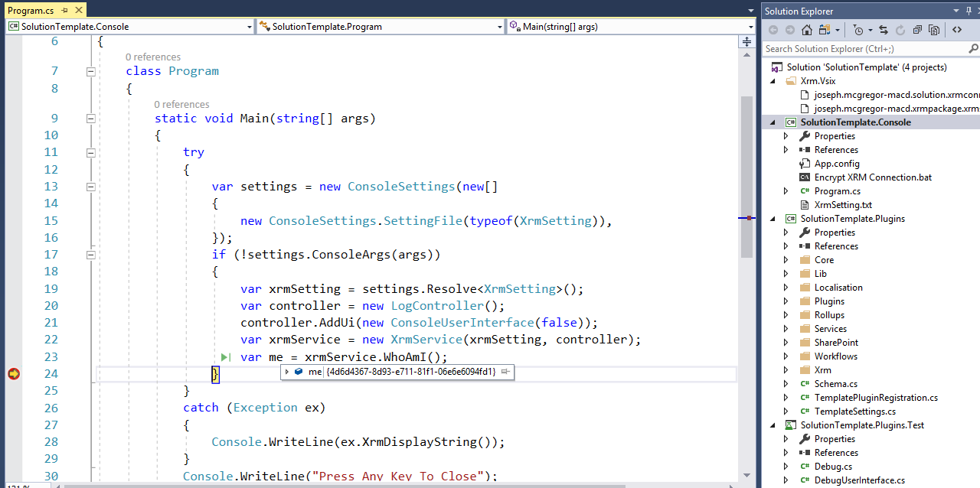Toggle pin on Program.cs tab
980x488 pixels.
[x=64, y=11]
